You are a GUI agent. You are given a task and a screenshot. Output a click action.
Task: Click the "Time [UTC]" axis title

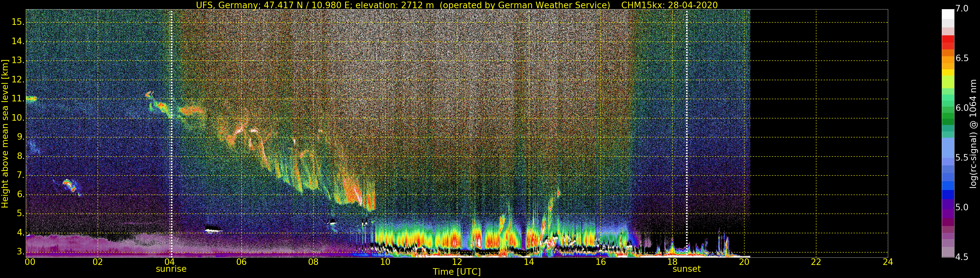point(457,272)
